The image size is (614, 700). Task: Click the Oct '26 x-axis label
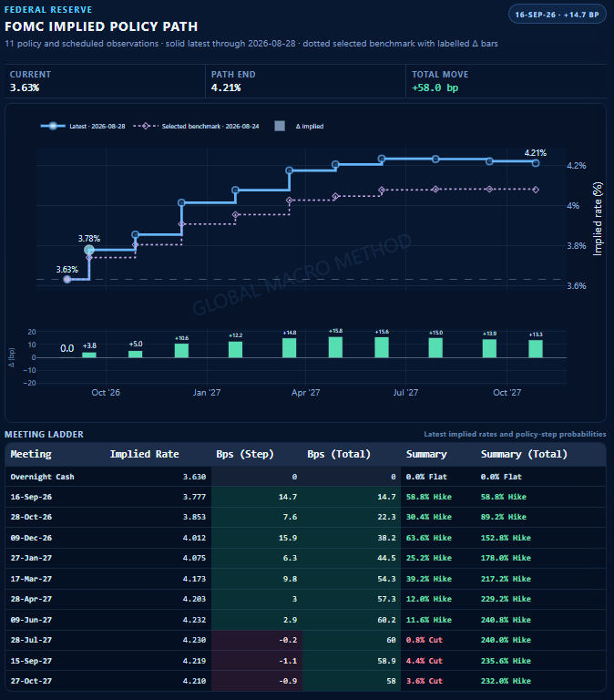[x=106, y=393]
